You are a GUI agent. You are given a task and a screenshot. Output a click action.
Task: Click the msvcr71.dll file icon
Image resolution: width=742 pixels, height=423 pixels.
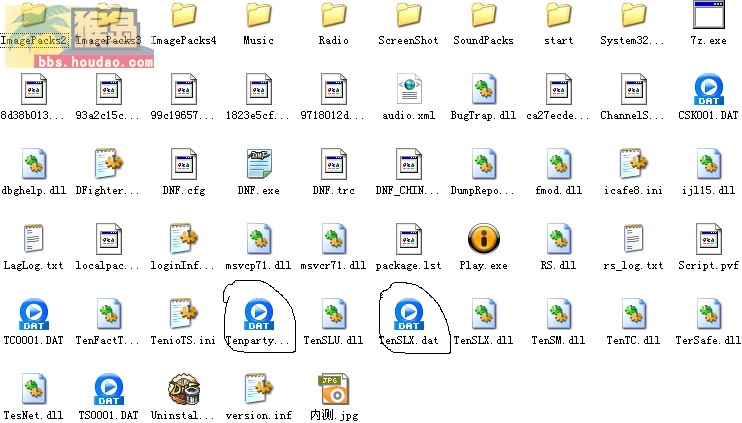pyautogui.click(x=334, y=239)
